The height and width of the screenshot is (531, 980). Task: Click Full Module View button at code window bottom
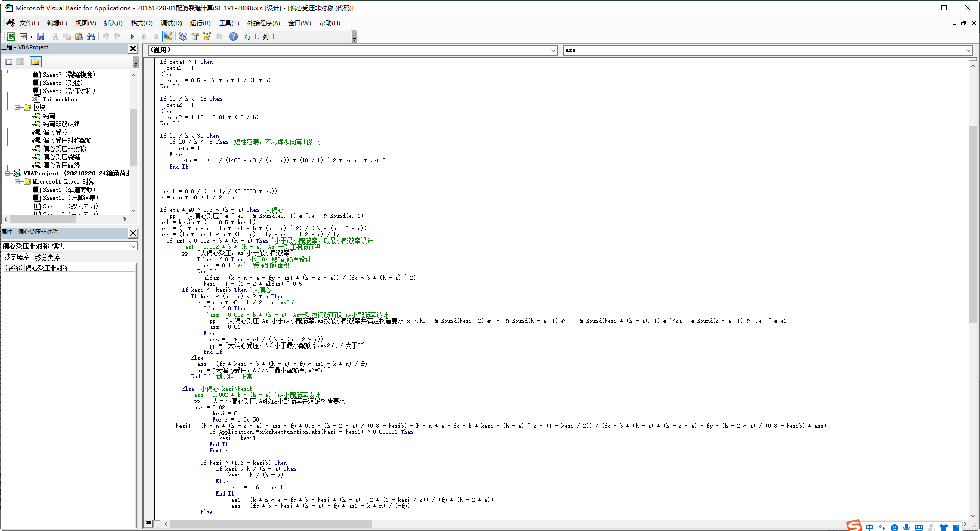(x=157, y=523)
